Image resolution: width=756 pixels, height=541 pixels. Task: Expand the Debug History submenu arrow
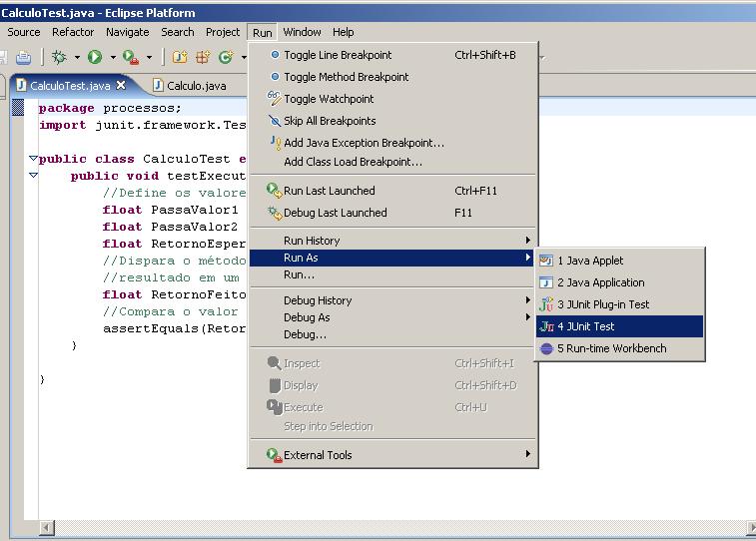coord(528,300)
